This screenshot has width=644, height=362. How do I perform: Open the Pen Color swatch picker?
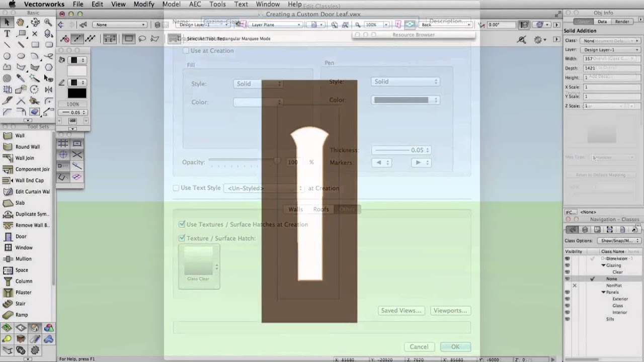point(405,100)
